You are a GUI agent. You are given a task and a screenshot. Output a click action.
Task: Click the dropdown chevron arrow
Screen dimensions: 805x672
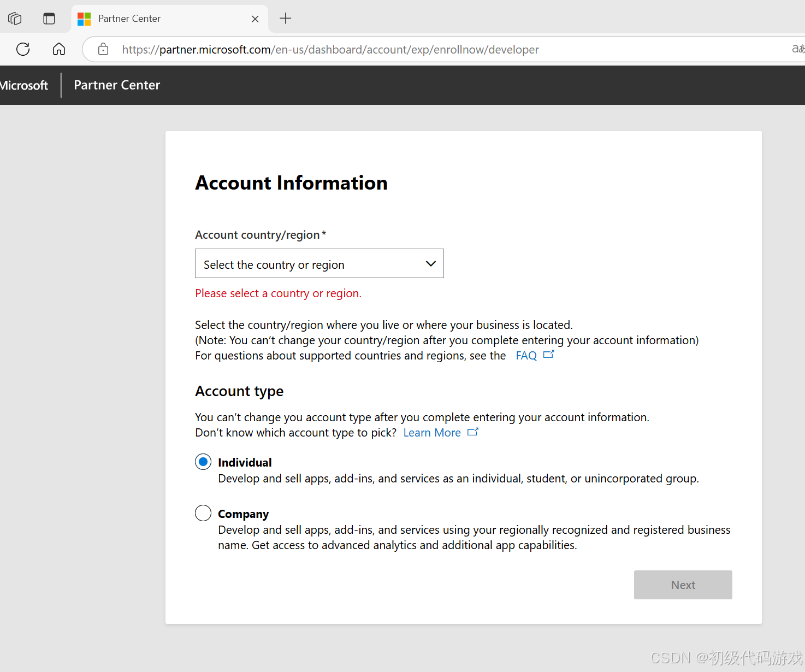click(x=431, y=264)
